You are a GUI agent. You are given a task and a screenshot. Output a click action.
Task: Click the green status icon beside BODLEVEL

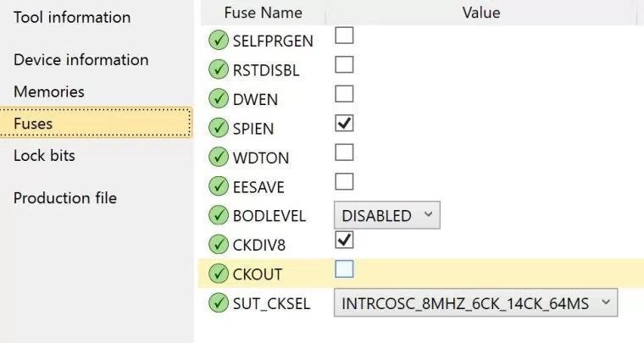[x=218, y=215]
